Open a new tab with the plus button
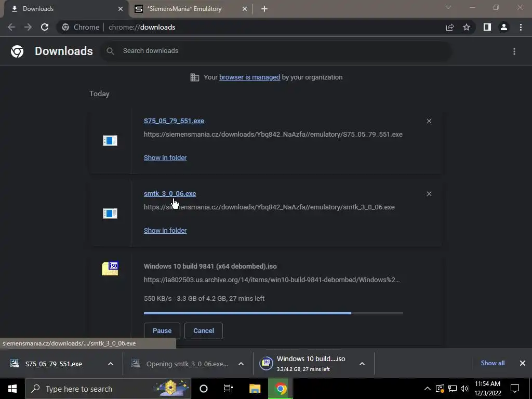532x399 pixels. point(264,9)
